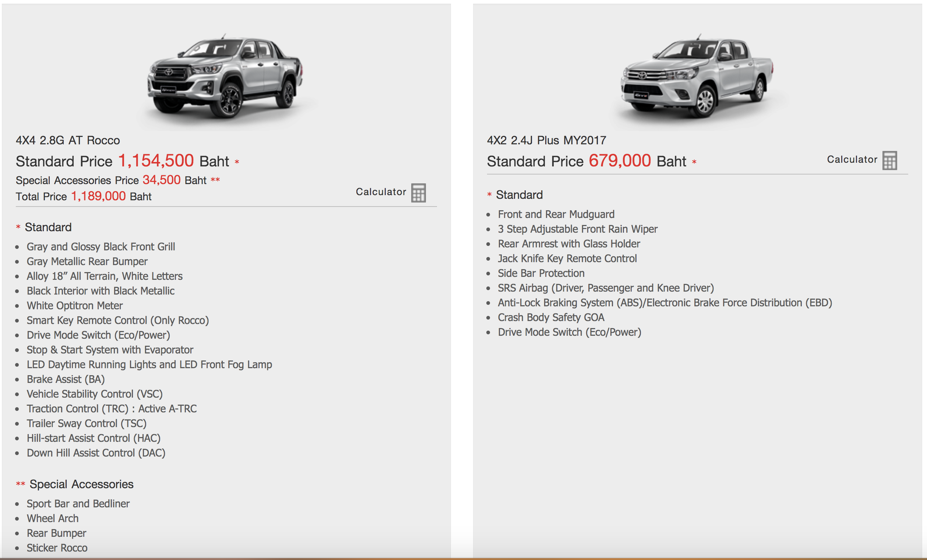
Task: Click 'Vehicle Stability Control (VSC)'
Action: (x=95, y=394)
